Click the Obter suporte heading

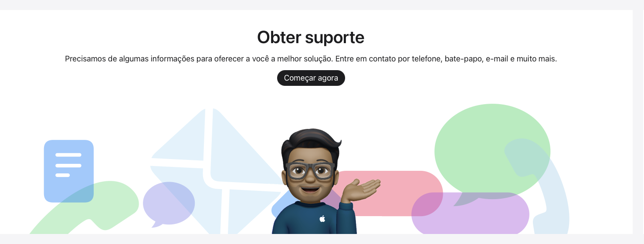pyautogui.click(x=311, y=37)
